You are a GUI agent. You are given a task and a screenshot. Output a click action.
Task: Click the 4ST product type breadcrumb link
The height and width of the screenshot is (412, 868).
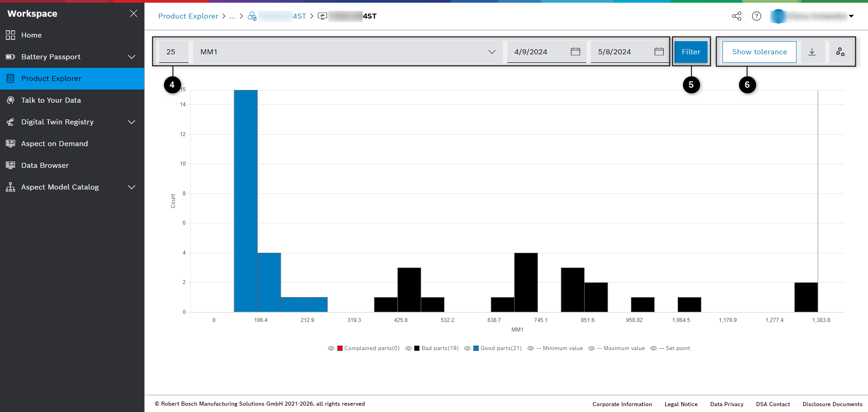pyautogui.click(x=283, y=16)
